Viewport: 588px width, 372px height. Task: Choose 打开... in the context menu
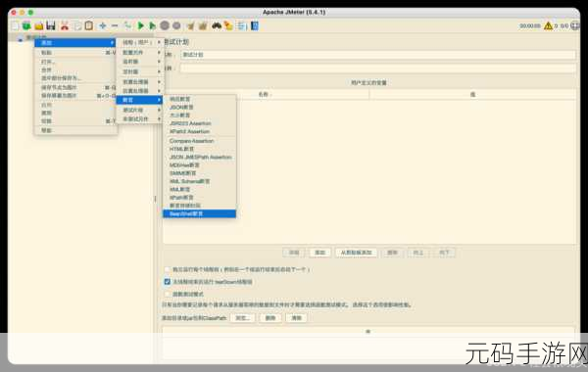click(75, 62)
